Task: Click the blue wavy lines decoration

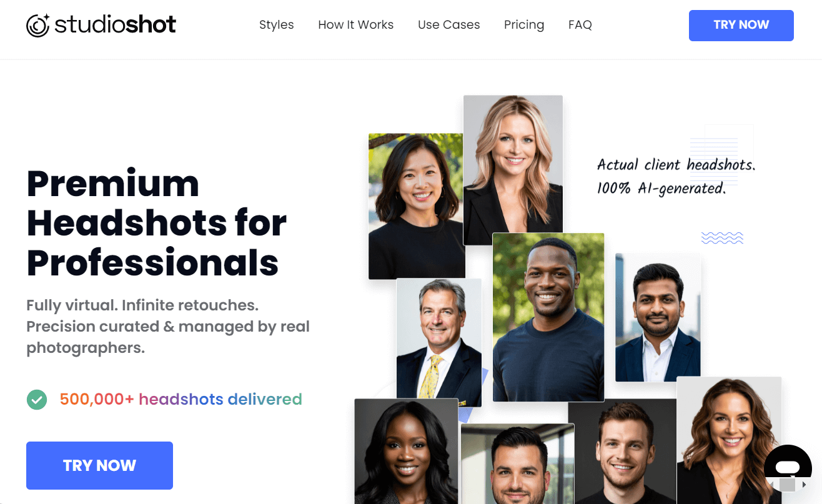Action: click(722, 237)
